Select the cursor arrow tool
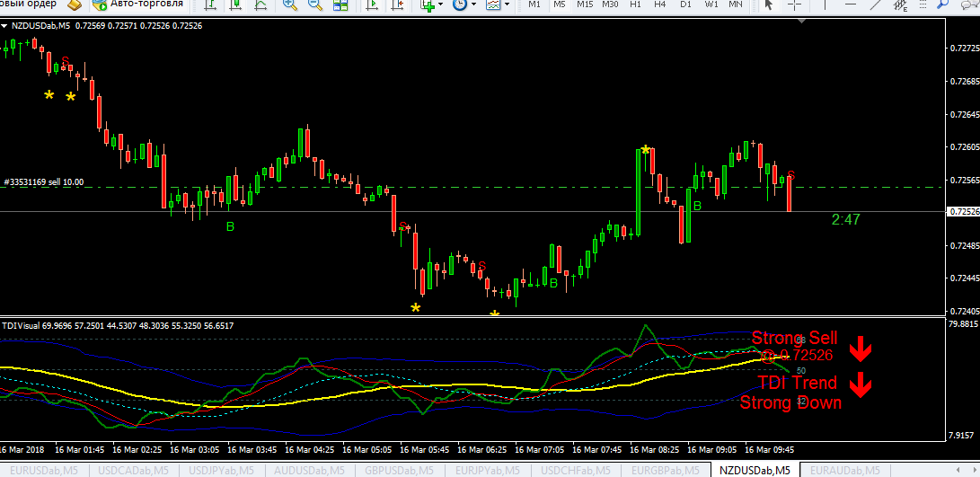The width and height of the screenshot is (980, 477). tap(769, 5)
